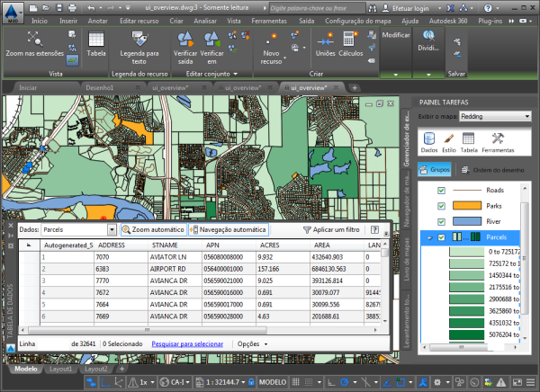Click the Zoom nas extensões icon

point(35,38)
